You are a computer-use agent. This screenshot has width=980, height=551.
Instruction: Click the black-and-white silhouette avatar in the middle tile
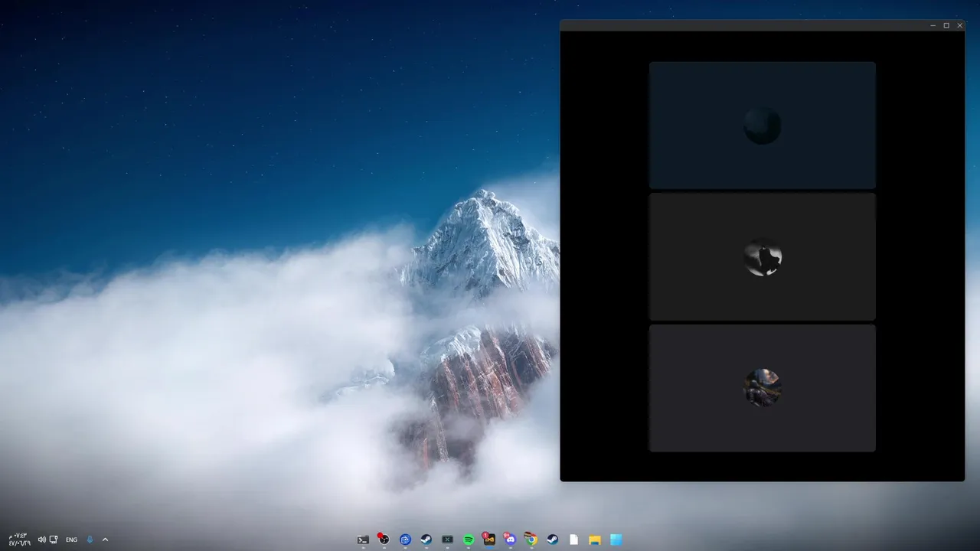763,257
